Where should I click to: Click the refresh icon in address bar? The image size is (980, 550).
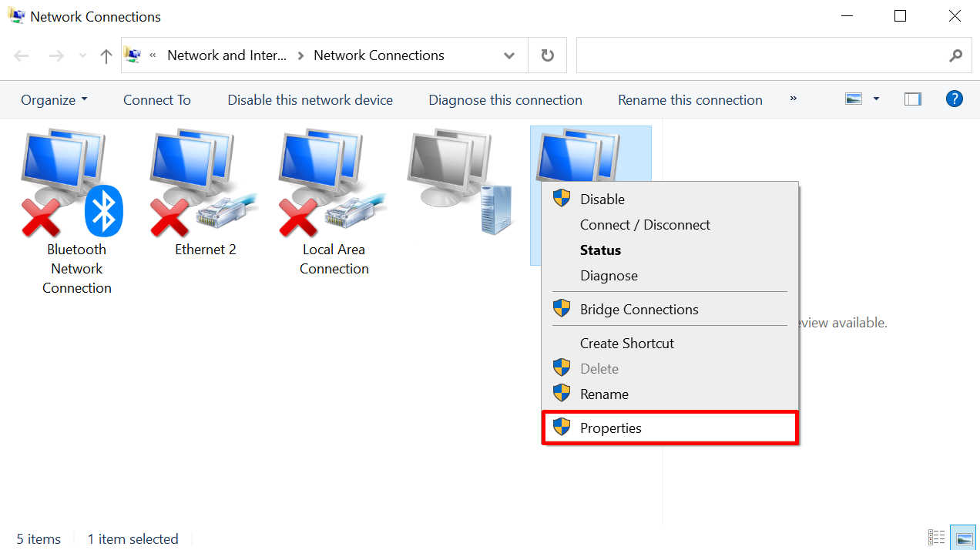coord(547,55)
